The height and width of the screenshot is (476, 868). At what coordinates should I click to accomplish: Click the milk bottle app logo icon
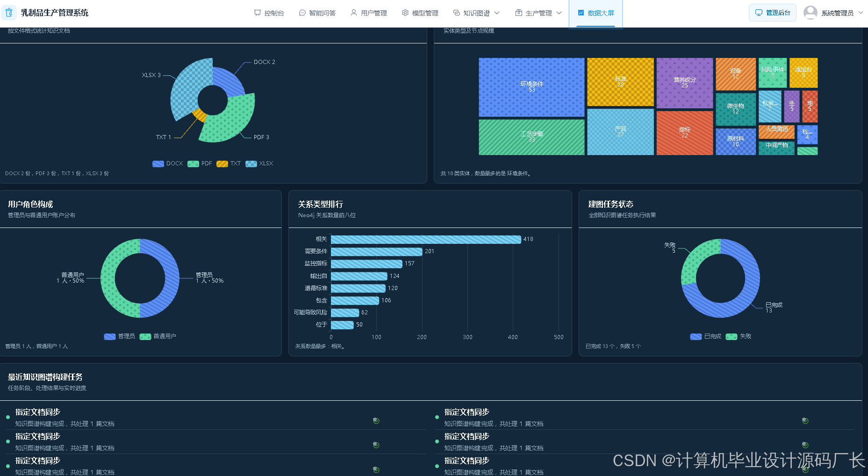pyautogui.click(x=9, y=13)
